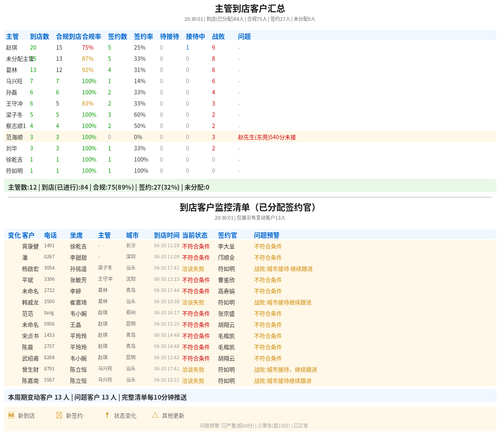500x448 pixels.
Task: Click the 问题预警 column header
Action: click(267, 235)
